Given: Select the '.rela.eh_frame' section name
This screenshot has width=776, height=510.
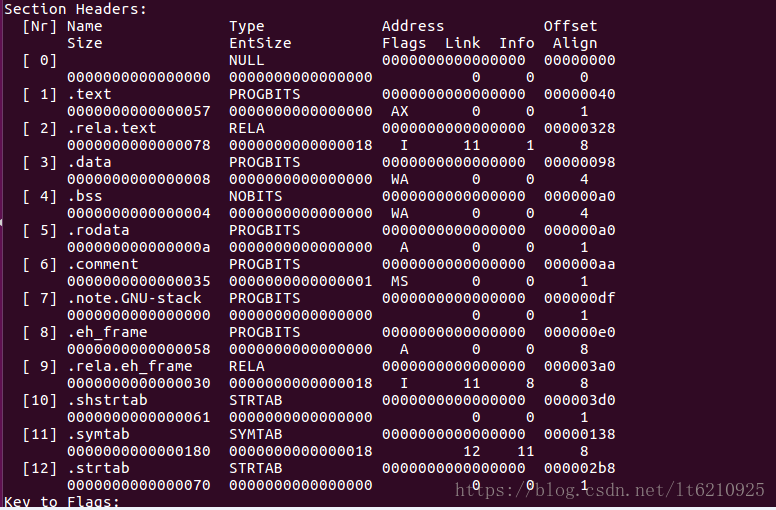Looking at the screenshot, I should tap(130, 367).
